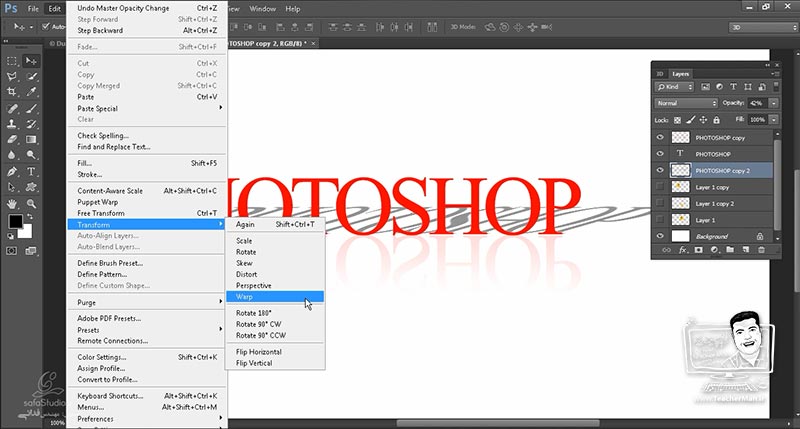Select the Dodge tool
800x429 pixels.
coord(31,155)
